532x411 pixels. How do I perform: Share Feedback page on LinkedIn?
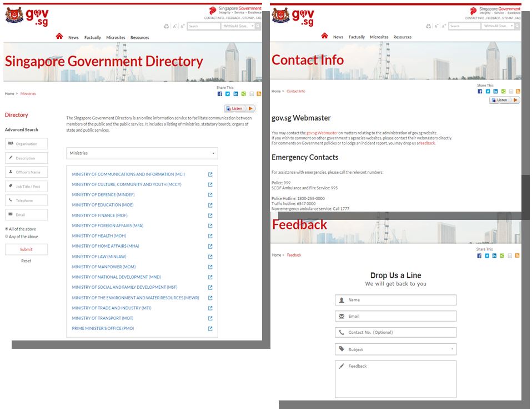click(x=494, y=255)
